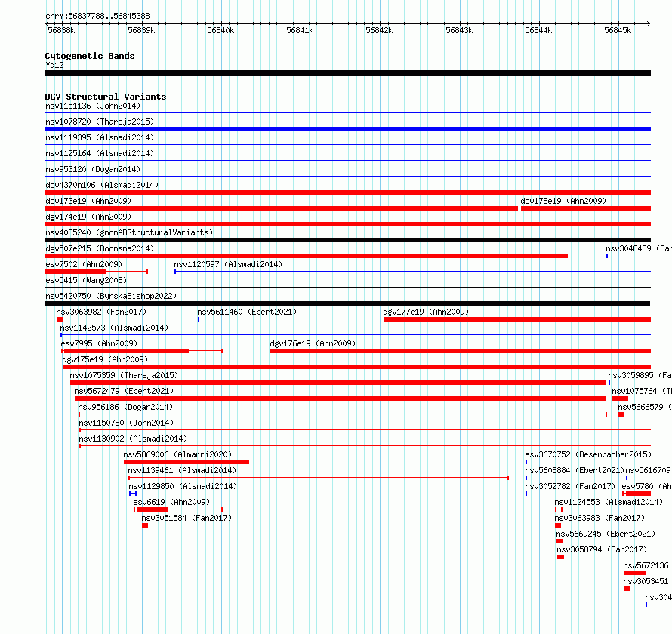Screen dimensions: 672x634
Task: Click dgv174e19 (Ahn2009) label
Action: [88, 217]
